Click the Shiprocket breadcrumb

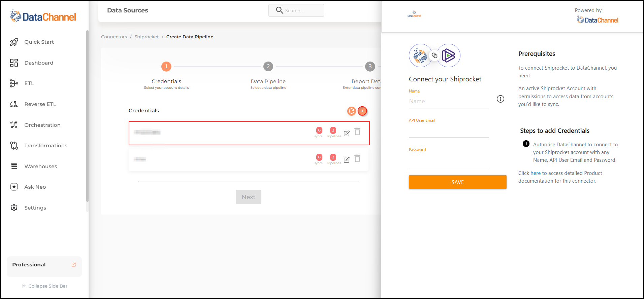pos(147,37)
